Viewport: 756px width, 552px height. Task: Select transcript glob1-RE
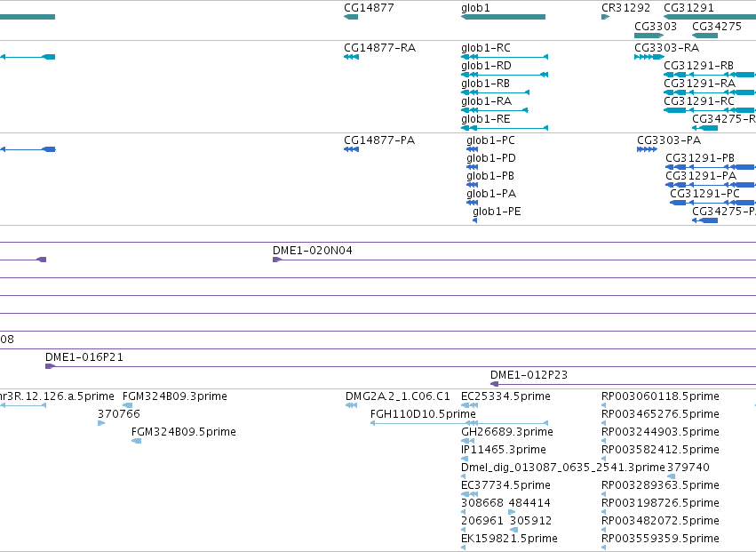(x=486, y=119)
